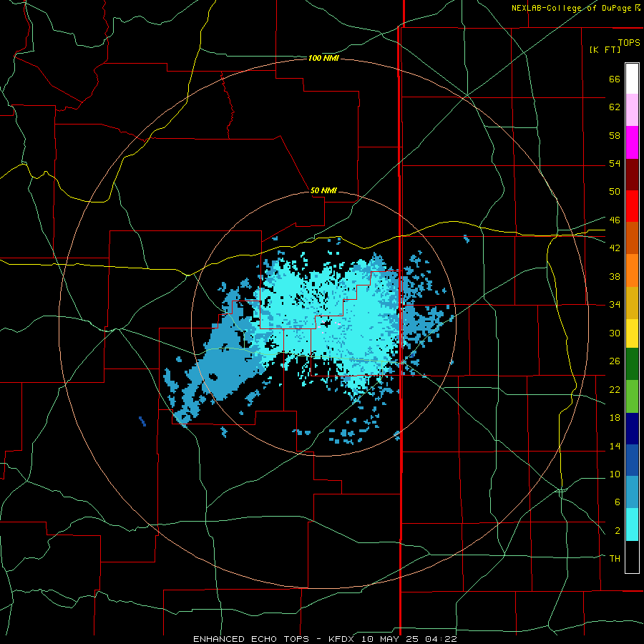Click the gold legend color band
This screenshot has height=644, width=644.
[632, 303]
